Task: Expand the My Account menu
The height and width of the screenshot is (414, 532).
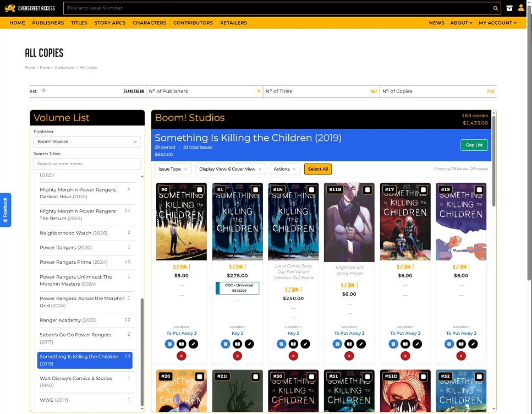Action: pyautogui.click(x=498, y=23)
